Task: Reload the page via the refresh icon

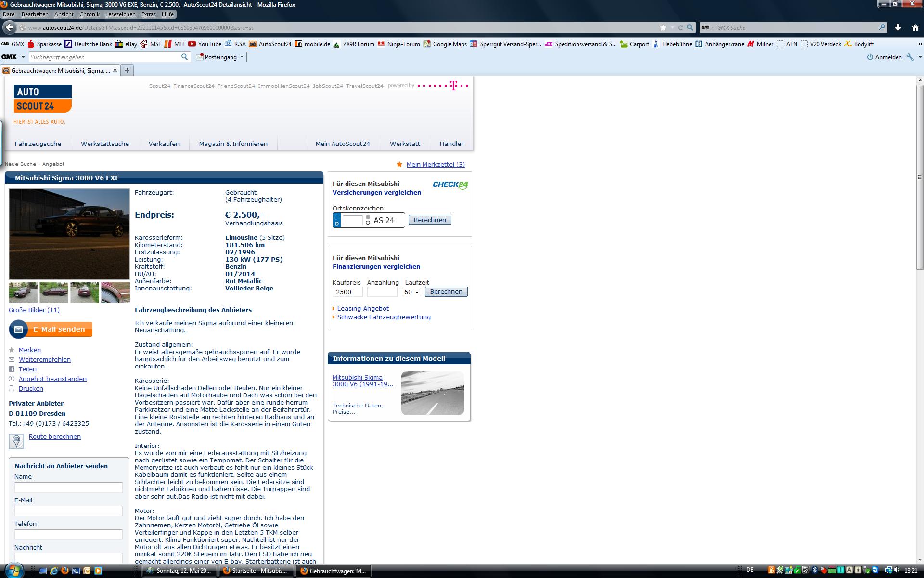Action: tap(680, 27)
